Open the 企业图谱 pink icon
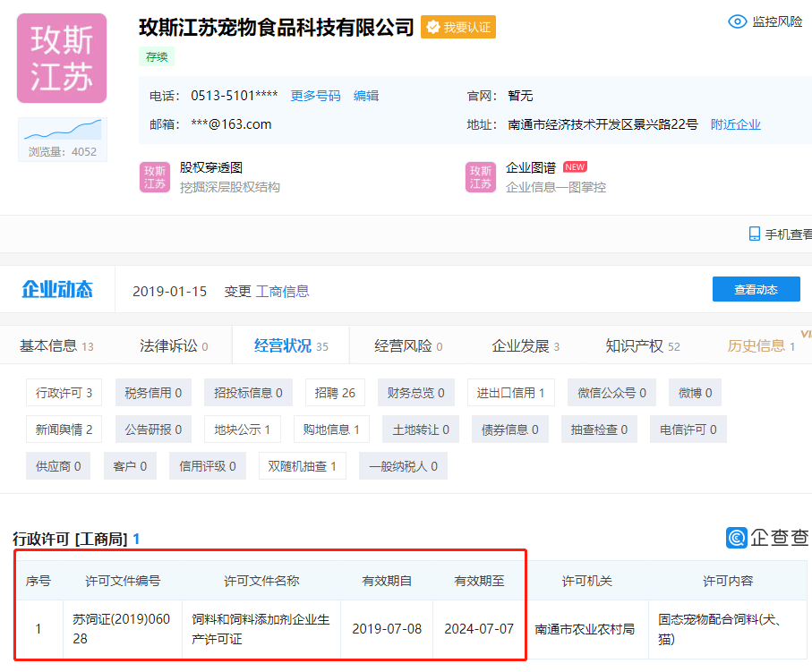Image resolution: width=812 pixels, height=672 pixels. coord(480,177)
